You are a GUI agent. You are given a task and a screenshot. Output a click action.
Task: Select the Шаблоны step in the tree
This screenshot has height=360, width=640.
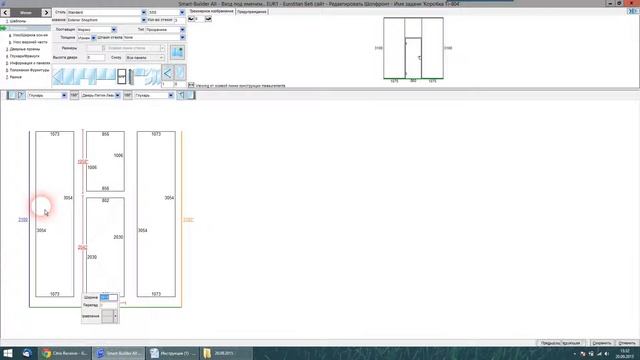18,21
